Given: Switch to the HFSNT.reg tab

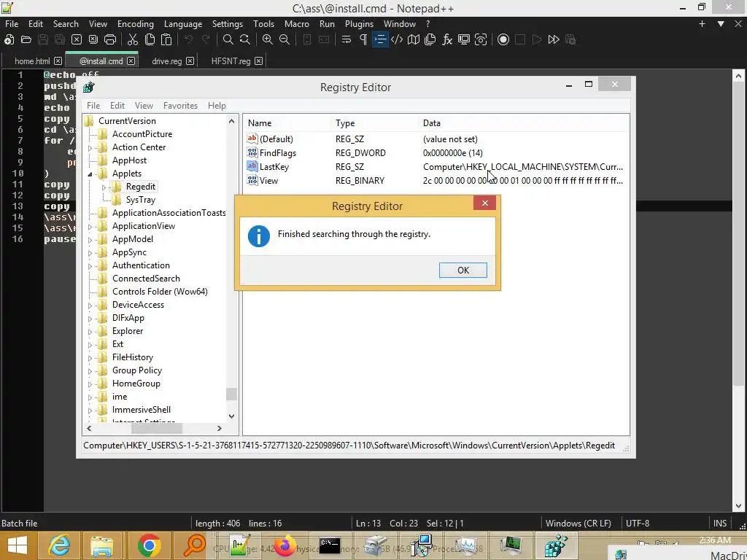Looking at the screenshot, I should pos(231,61).
